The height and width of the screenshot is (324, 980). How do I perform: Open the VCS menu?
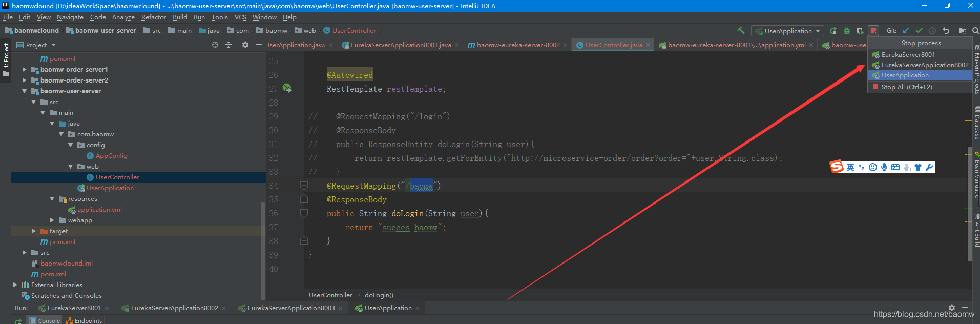click(x=240, y=17)
